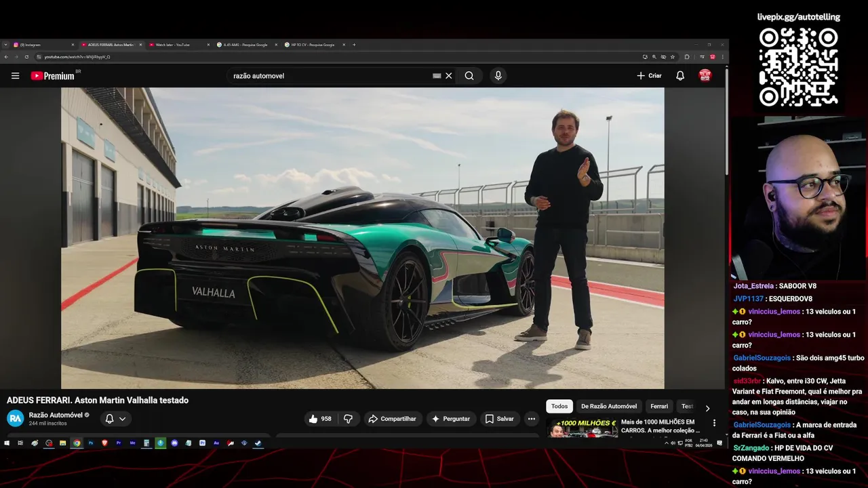Reload the page in the browser

26,57
